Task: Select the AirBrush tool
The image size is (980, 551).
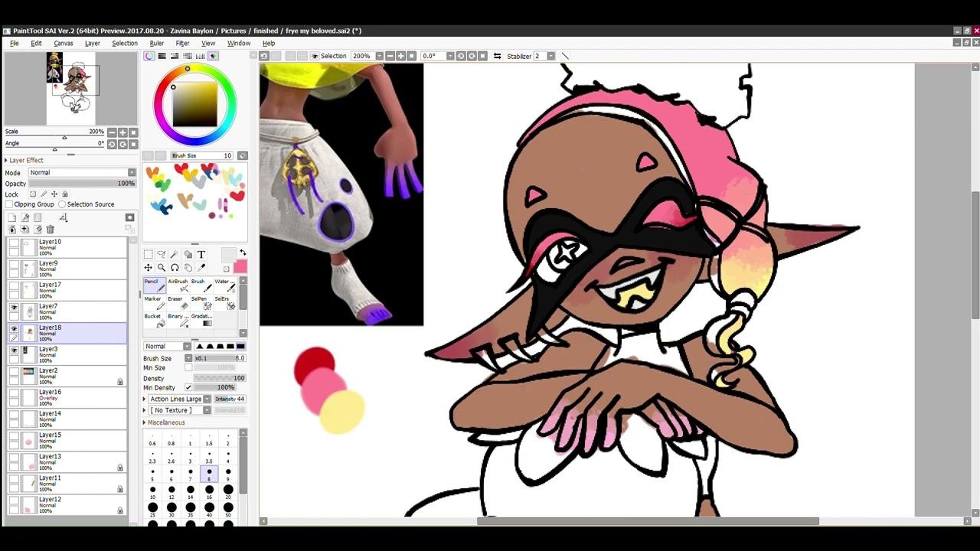Action: (178, 285)
